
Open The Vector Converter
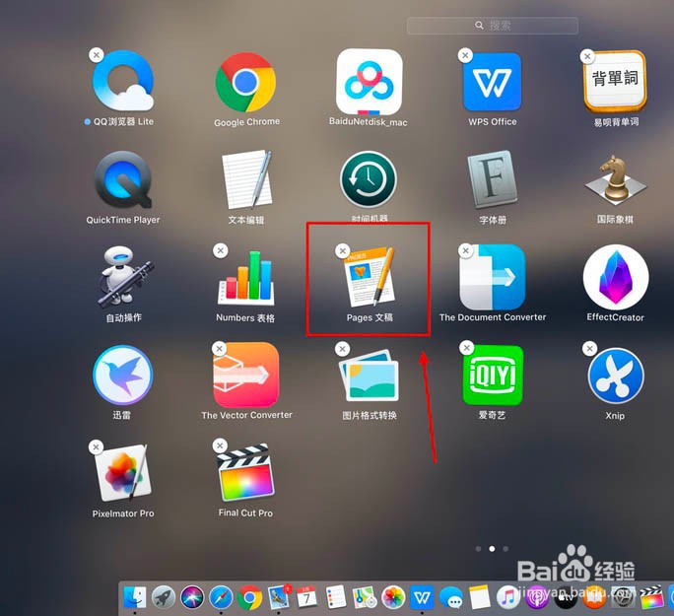(246, 375)
